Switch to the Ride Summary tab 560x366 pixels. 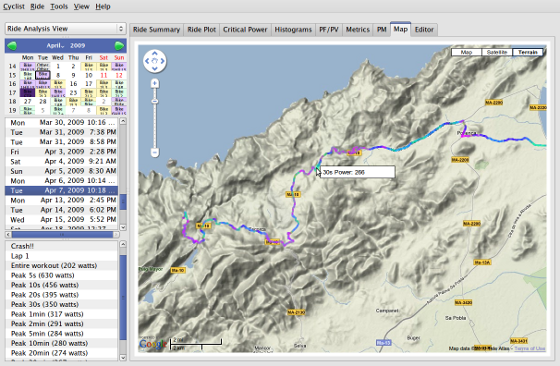[x=156, y=30]
